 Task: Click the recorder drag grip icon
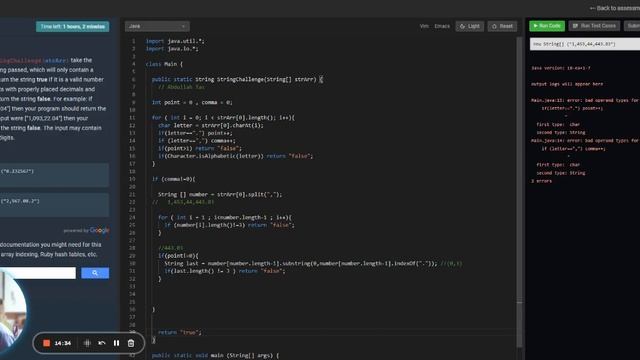(x=87, y=343)
